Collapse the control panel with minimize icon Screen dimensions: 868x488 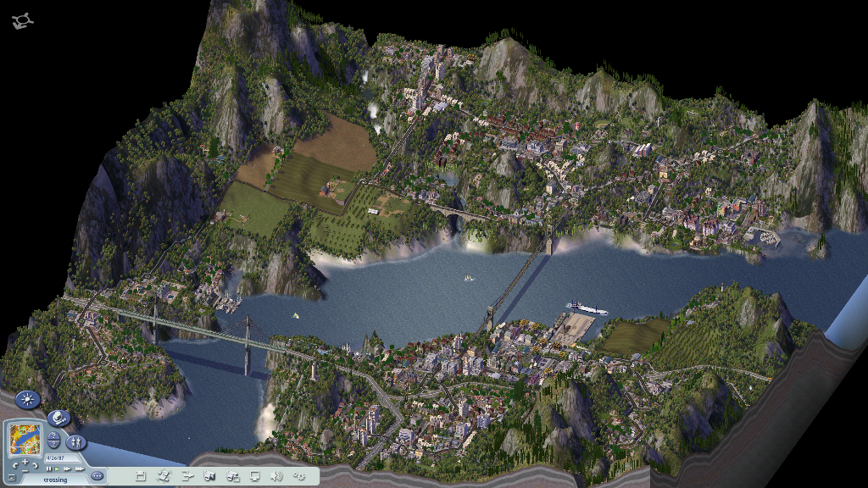(x=12, y=478)
